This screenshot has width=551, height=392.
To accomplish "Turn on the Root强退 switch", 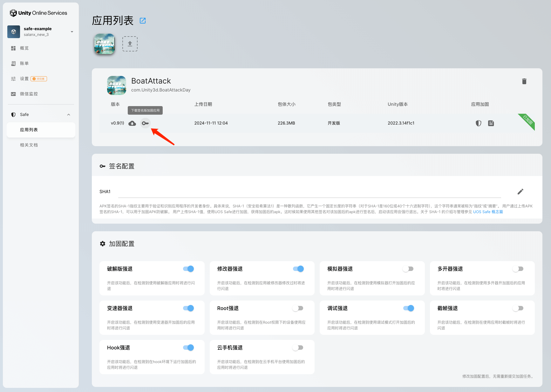I will tap(298, 308).
